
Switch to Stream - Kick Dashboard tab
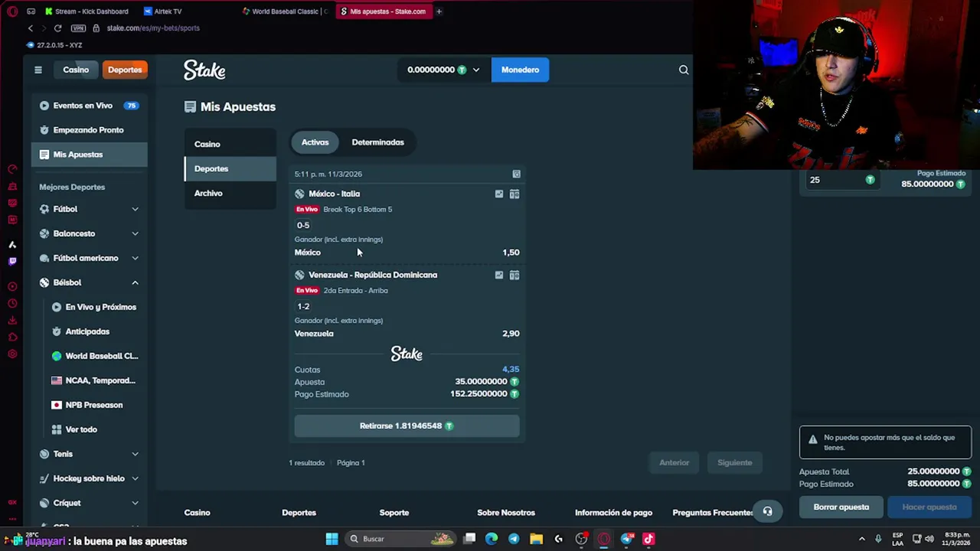pos(88,11)
